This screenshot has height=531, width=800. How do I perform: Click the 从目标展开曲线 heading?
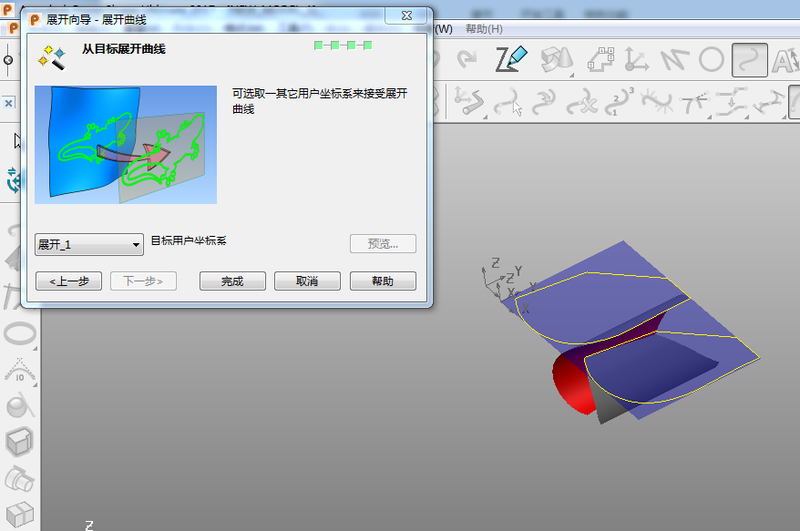[123, 49]
